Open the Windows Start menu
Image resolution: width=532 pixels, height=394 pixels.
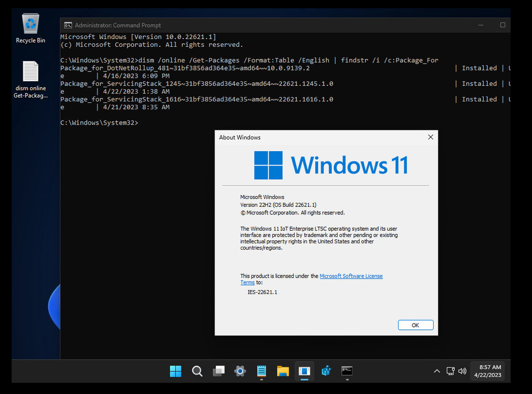pos(175,371)
